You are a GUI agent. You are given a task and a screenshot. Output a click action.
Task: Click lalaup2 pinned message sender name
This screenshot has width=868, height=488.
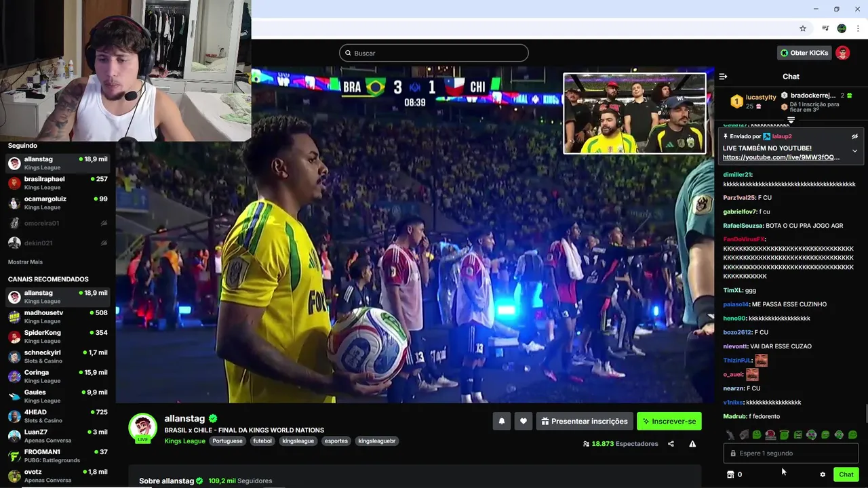point(782,136)
